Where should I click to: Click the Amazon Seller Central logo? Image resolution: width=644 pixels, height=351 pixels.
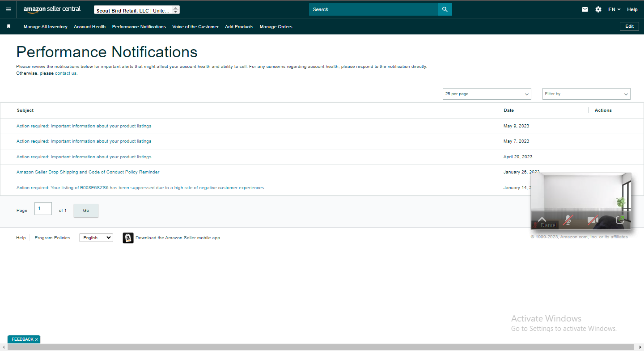[52, 9]
